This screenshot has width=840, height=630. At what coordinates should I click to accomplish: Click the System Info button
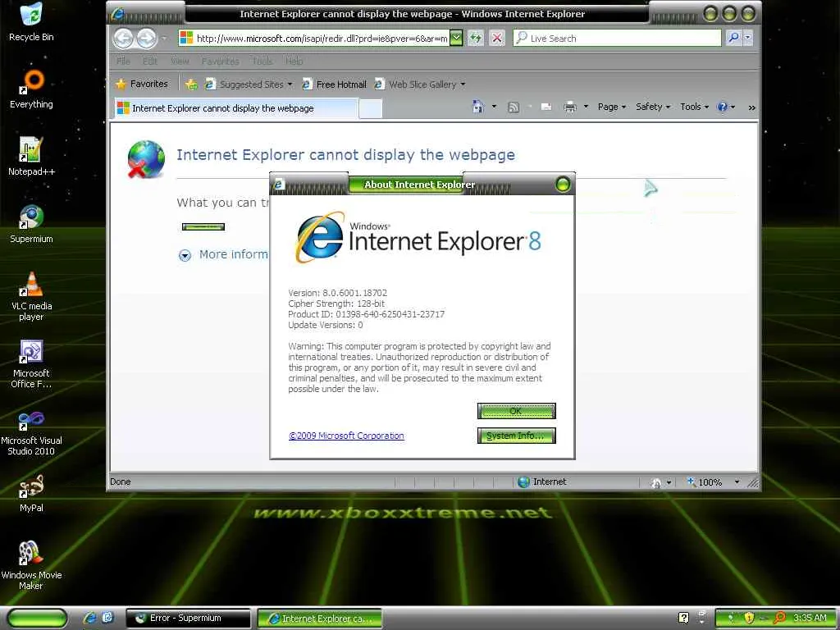[517, 436]
